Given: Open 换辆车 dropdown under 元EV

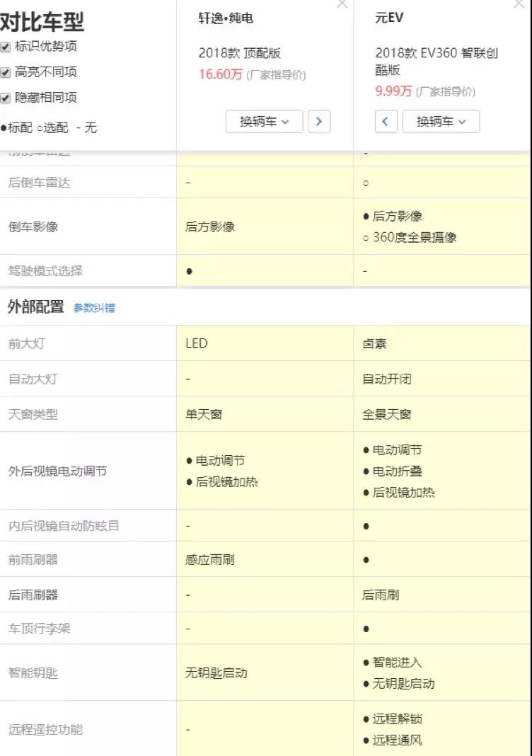Looking at the screenshot, I should [x=441, y=121].
